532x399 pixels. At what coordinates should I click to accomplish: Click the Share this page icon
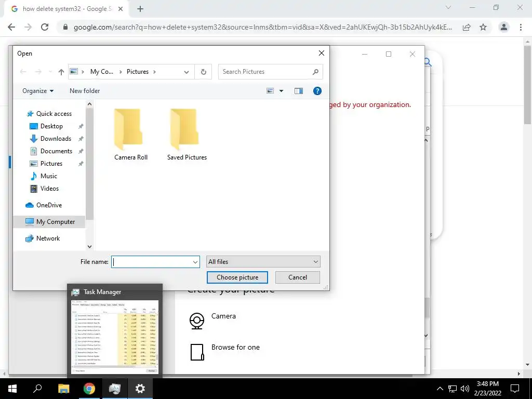(x=467, y=27)
